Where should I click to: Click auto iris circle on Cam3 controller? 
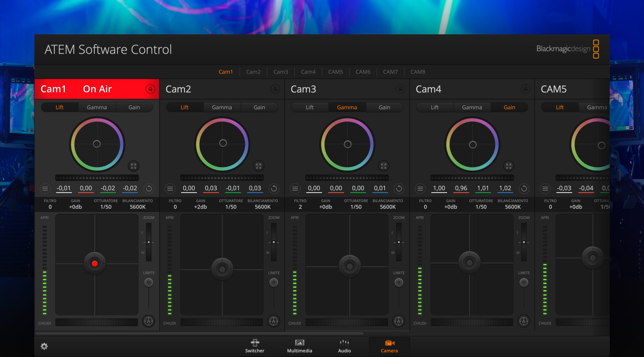(x=399, y=321)
